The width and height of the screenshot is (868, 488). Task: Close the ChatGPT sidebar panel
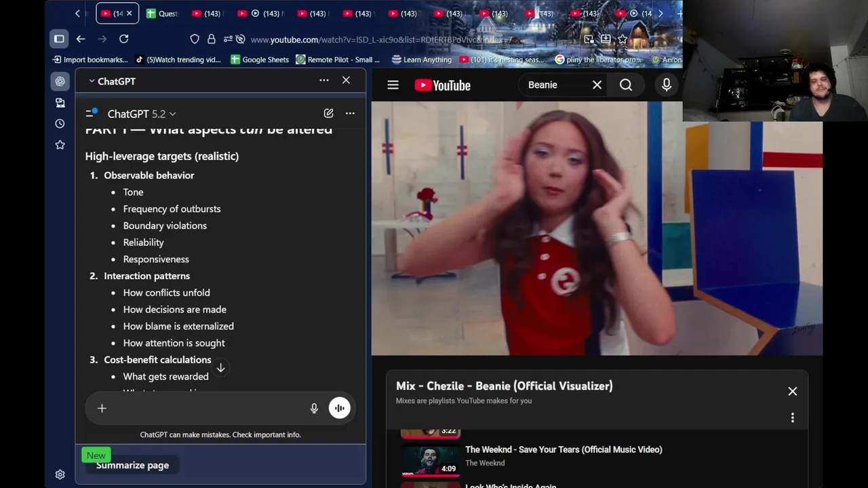point(346,81)
